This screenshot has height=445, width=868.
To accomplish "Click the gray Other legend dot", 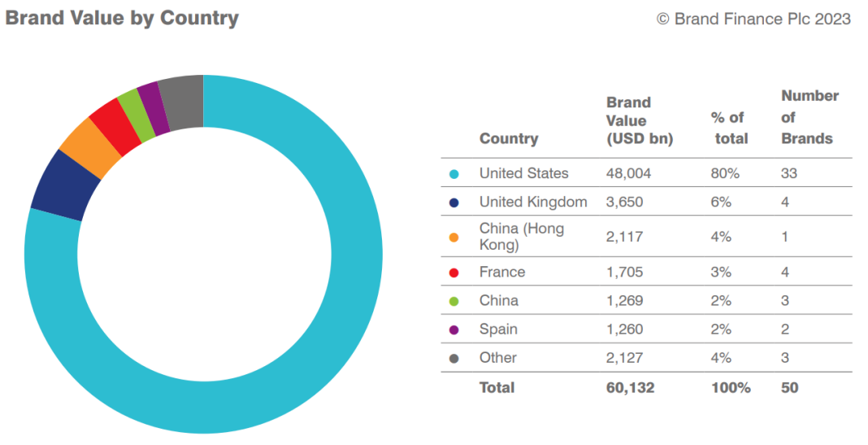I will tap(454, 358).
